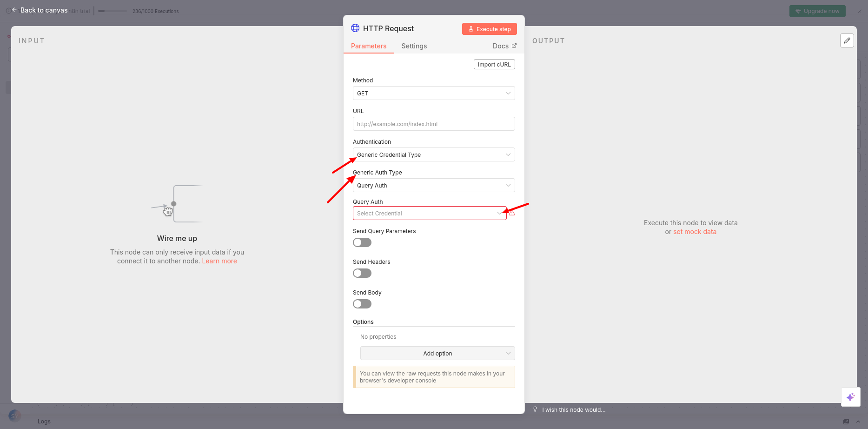Click the Logs label at the bottom
868x429 pixels.
[x=44, y=422]
